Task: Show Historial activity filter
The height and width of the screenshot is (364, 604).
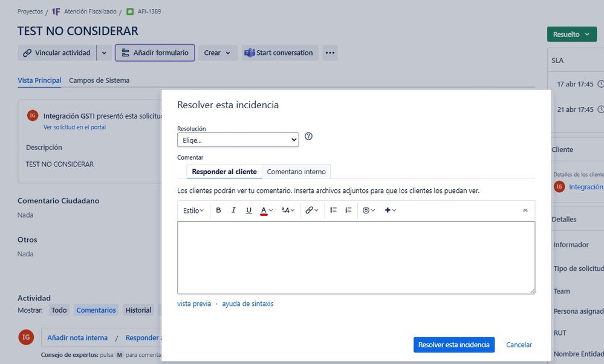Action: click(138, 310)
